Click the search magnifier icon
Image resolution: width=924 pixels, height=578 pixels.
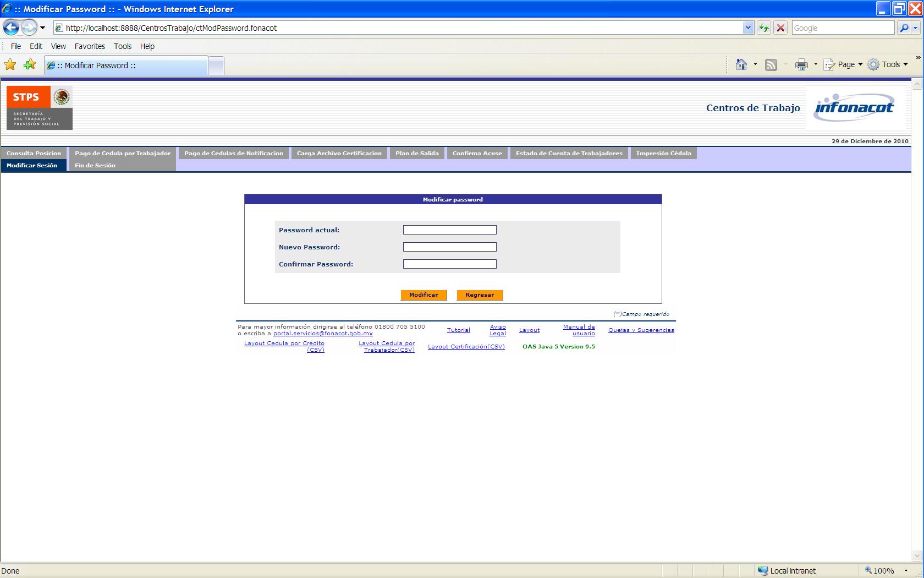coord(903,28)
